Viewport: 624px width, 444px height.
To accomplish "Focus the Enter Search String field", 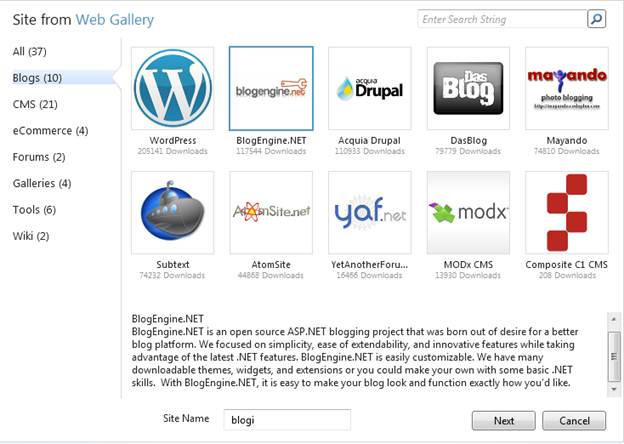I will click(502, 19).
